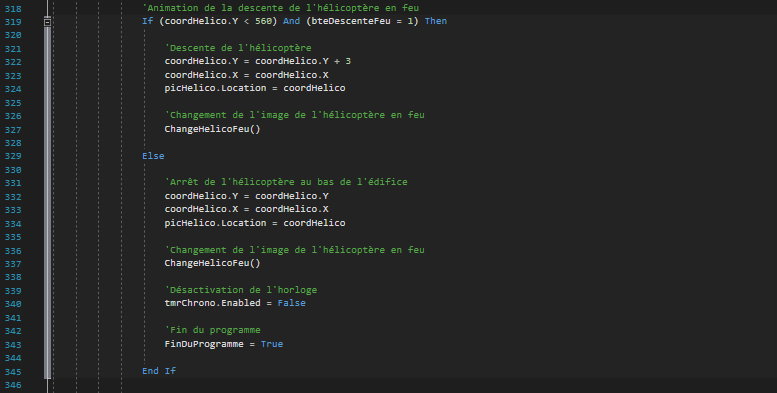This screenshot has height=393, width=777.
Task: Click FinDuProgramme variable on line 343
Action: tap(204, 344)
